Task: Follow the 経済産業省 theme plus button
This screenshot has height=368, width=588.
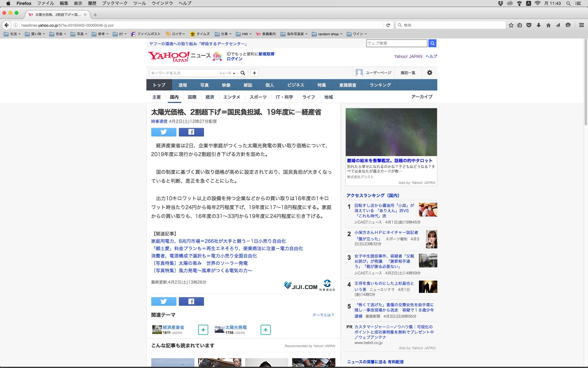Action: 203,330
